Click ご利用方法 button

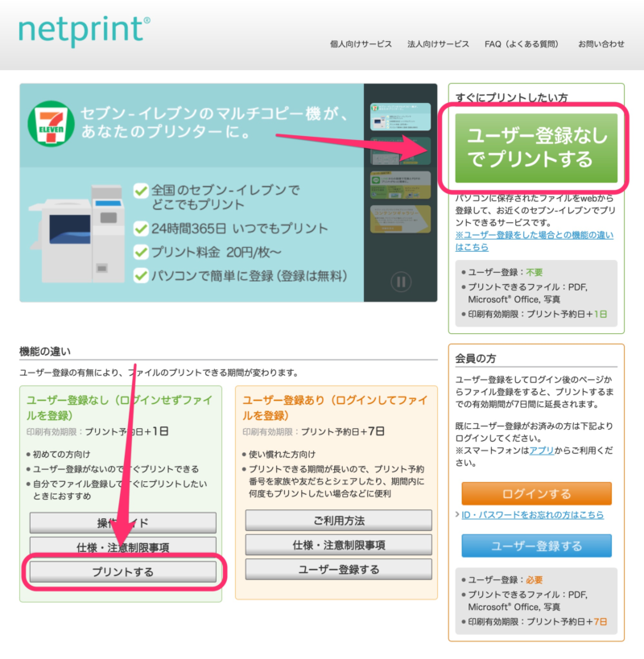338,521
